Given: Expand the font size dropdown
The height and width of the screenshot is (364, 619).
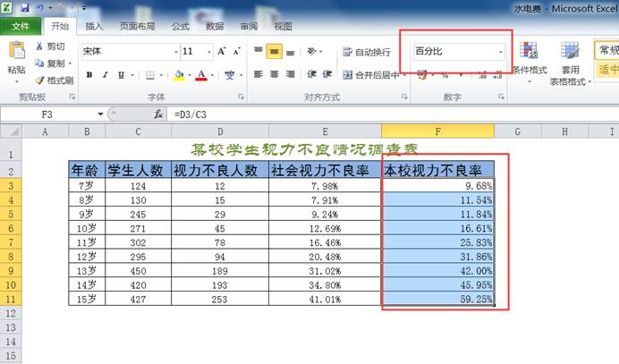Looking at the screenshot, I should pyautogui.click(x=208, y=52).
